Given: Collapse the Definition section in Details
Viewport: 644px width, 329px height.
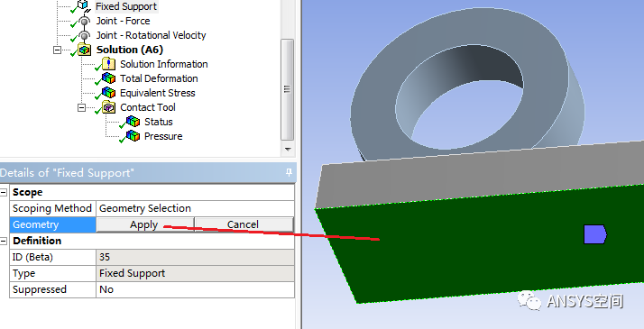Looking at the screenshot, I should coord(4,241).
